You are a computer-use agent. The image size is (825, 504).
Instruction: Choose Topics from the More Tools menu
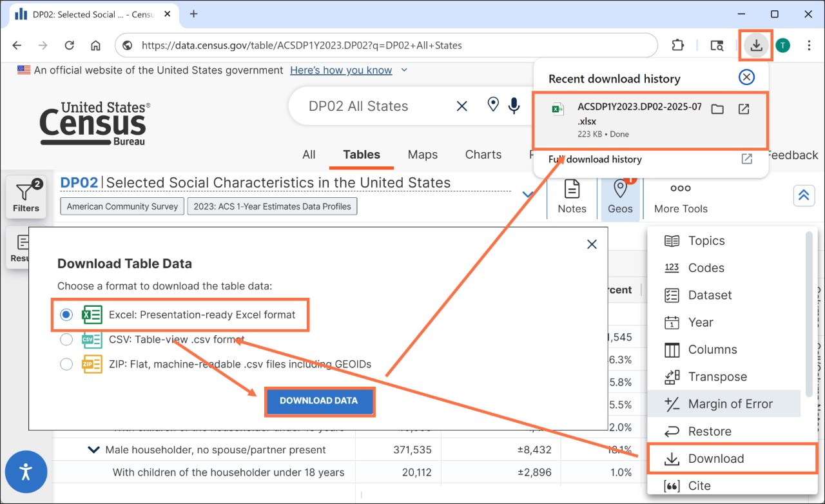coord(725,240)
